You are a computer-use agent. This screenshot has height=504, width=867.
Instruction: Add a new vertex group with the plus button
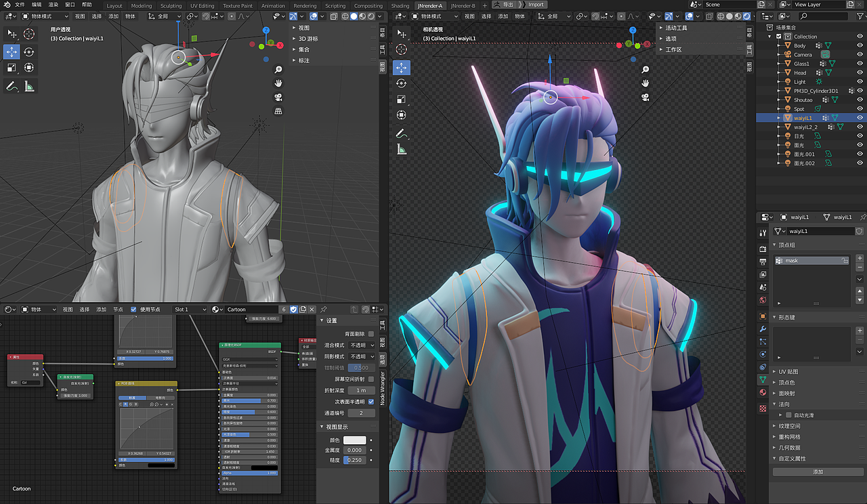(x=860, y=258)
